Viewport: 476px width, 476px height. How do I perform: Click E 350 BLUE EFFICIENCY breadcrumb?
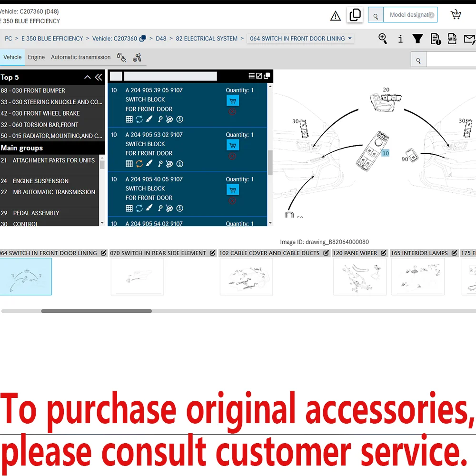coord(52,39)
